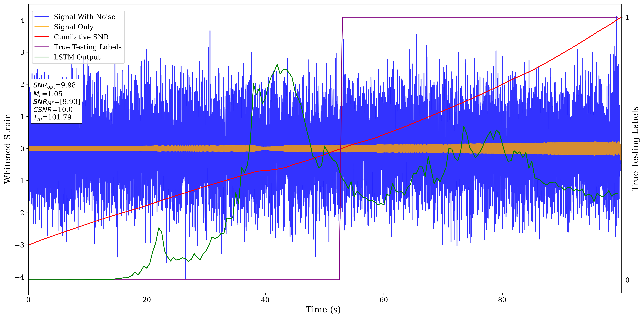
Task: Click y-axis tick label 4
Action: click(x=22, y=20)
